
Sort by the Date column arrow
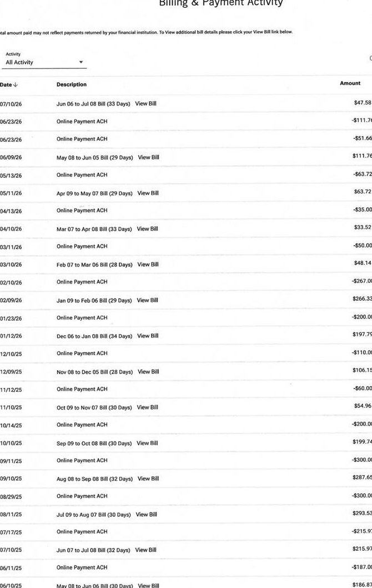16,84
